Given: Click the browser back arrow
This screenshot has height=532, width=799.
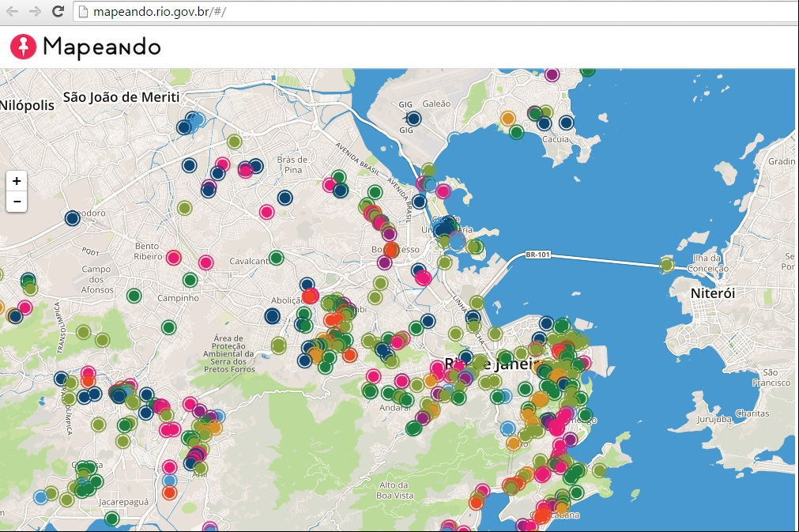Looking at the screenshot, I should pyautogui.click(x=12, y=11).
